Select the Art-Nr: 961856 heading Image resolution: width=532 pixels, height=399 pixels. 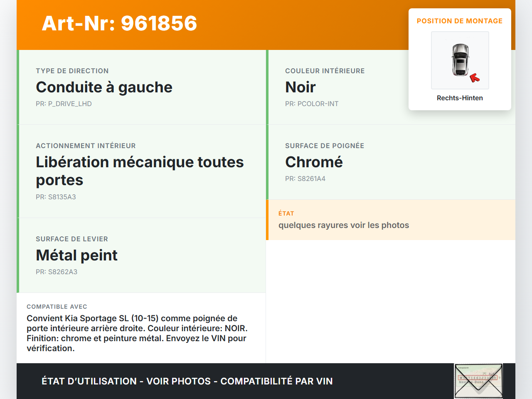tap(119, 23)
